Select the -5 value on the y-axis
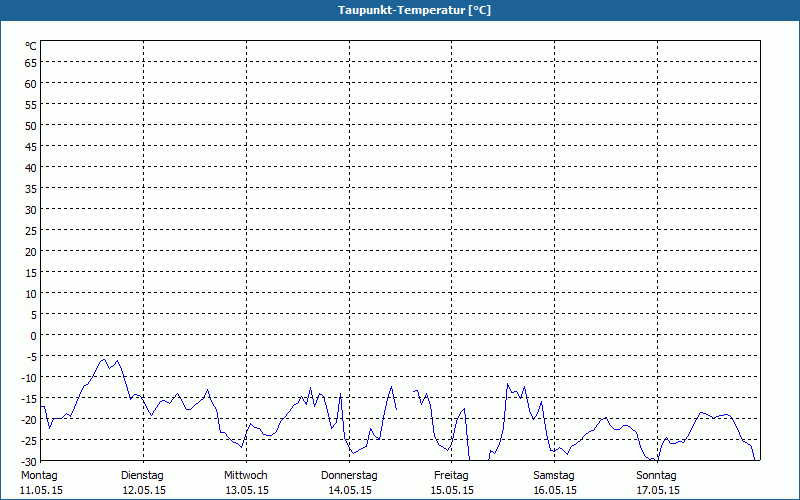The width and height of the screenshot is (800, 500). click(x=32, y=357)
